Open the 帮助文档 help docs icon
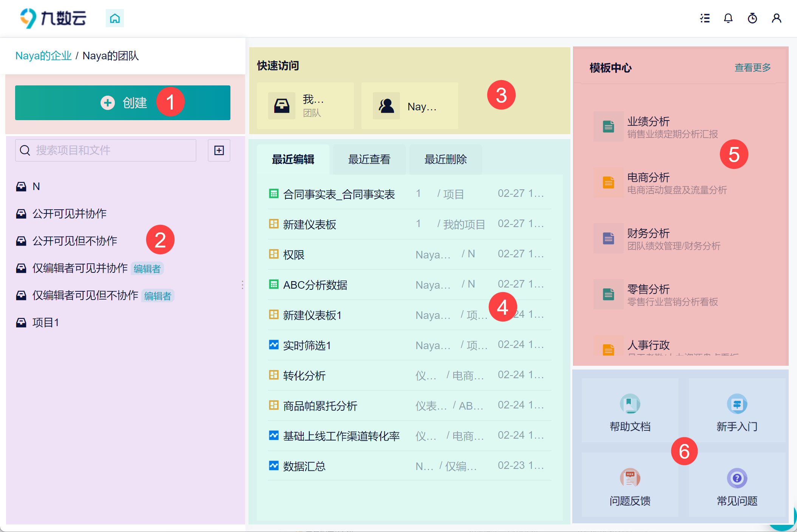The height and width of the screenshot is (532, 797). click(x=630, y=404)
